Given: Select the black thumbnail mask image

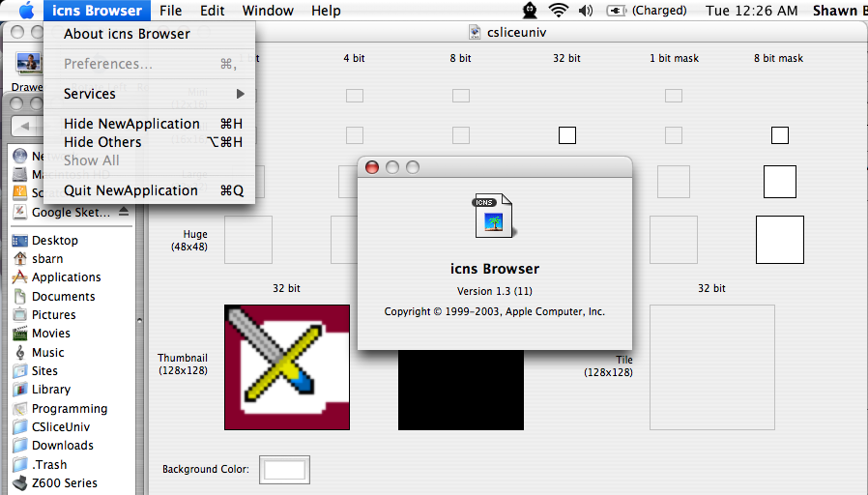Looking at the screenshot, I should coord(460,390).
